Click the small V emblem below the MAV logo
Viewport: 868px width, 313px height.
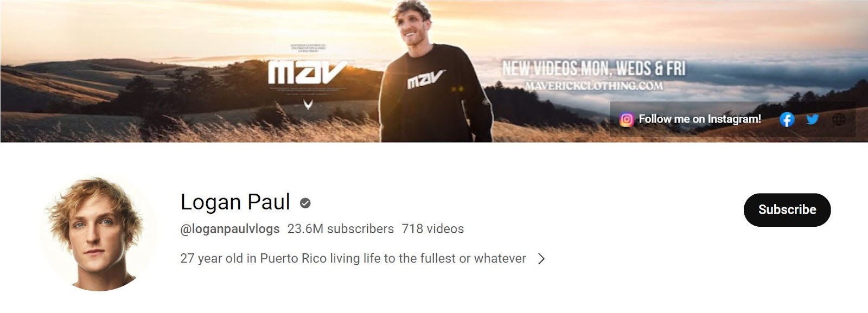308,104
